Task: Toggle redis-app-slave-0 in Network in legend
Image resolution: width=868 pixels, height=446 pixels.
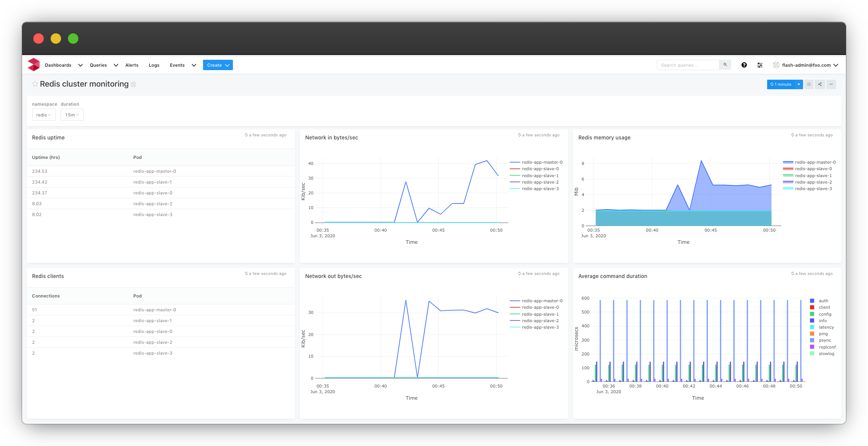Action: point(534,169)
